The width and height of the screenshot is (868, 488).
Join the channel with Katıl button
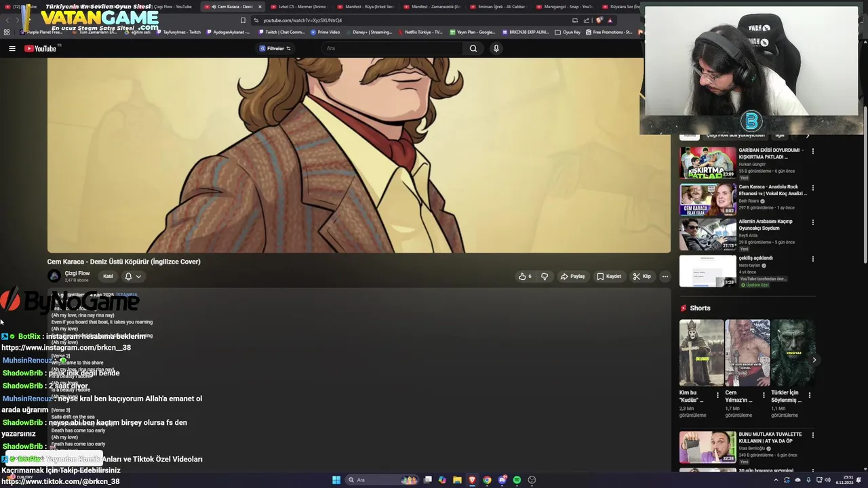[108, 276]
